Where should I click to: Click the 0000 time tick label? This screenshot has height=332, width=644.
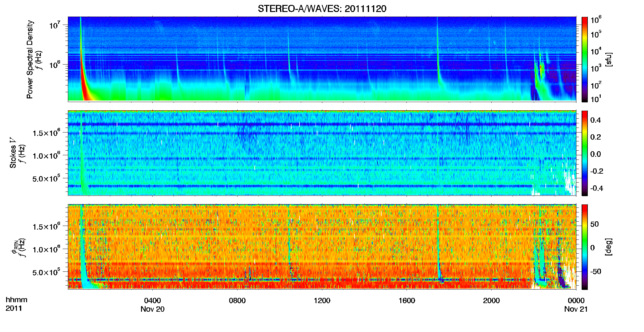point(576,301)
